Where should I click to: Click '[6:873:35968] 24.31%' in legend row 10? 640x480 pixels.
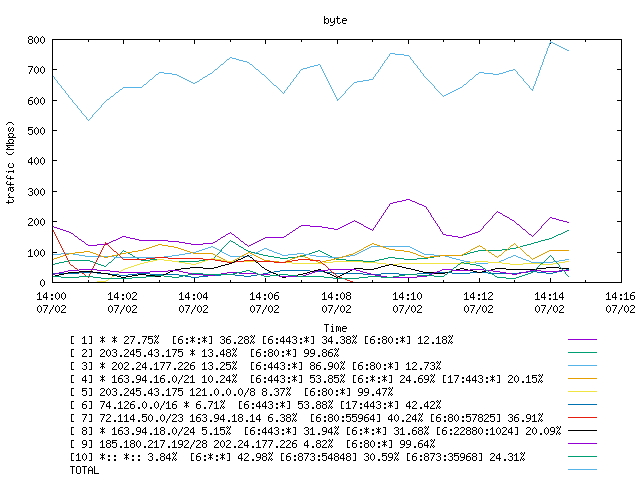pos(465,457)
